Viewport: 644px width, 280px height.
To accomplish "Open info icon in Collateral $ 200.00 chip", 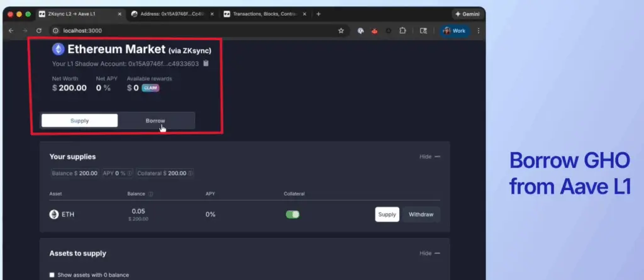I will click(x=191, y=174).
